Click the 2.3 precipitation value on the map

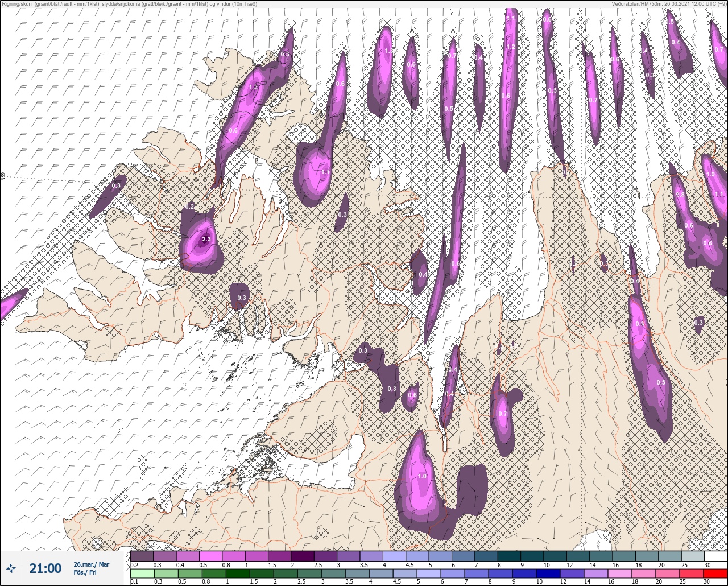click(x=206, y=240)
